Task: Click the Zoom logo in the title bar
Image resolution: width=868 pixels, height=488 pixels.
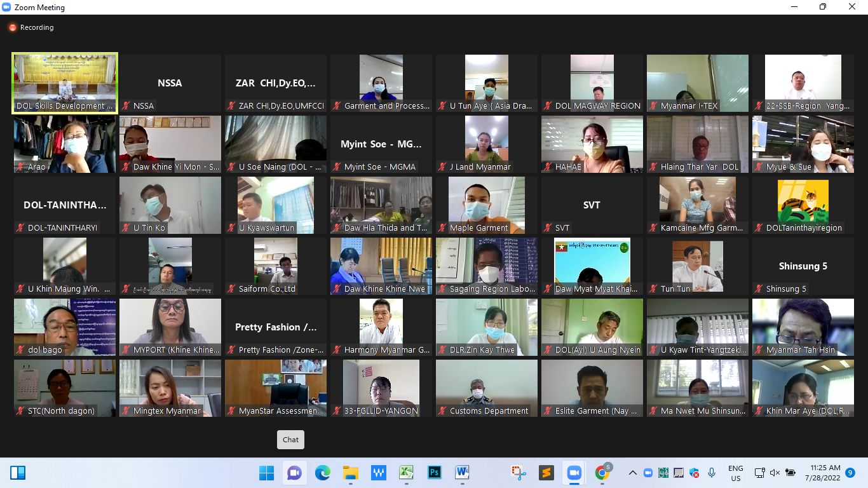Action: coord(7,8)
